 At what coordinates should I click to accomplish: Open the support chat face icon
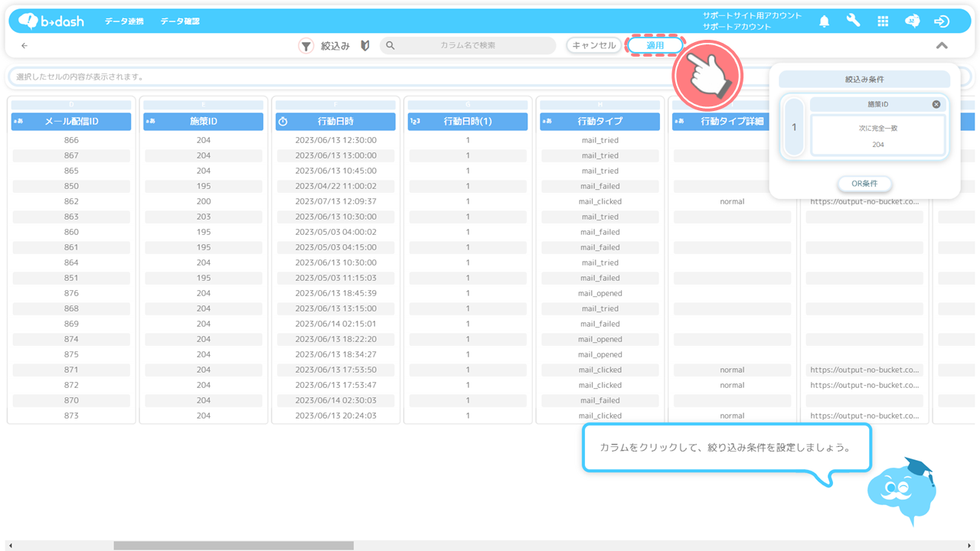[912, 21]
